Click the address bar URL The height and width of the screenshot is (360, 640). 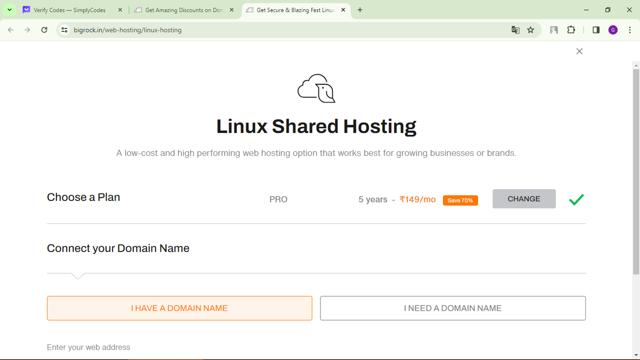tap(127, 30)
